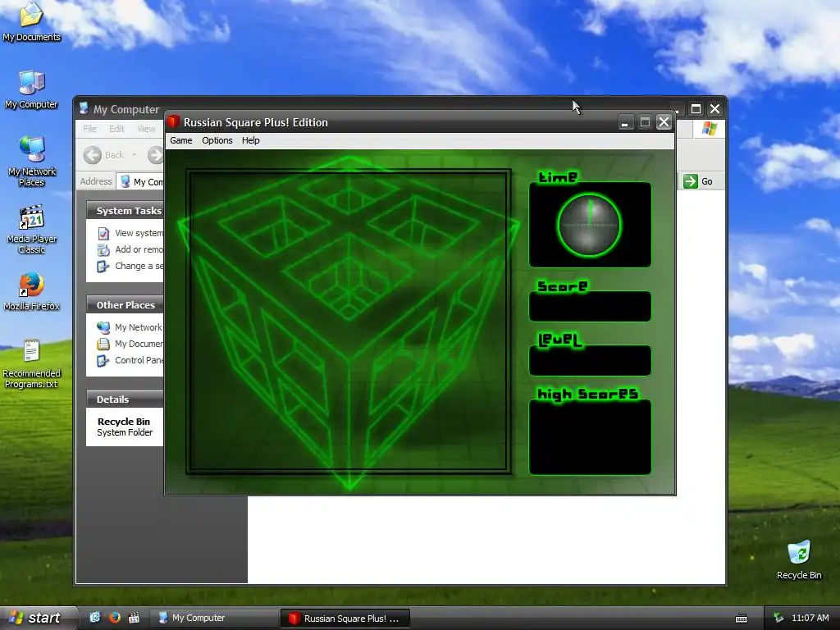Open Control Panel link in Other Places
The height and width of the screenshot is (630, 840).
tap(139, 360)
